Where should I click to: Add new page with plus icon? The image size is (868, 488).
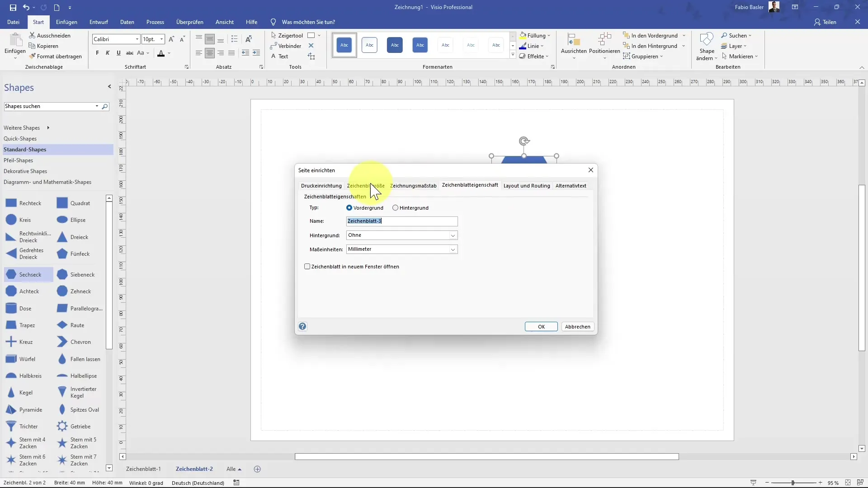(x=257, y=469)
